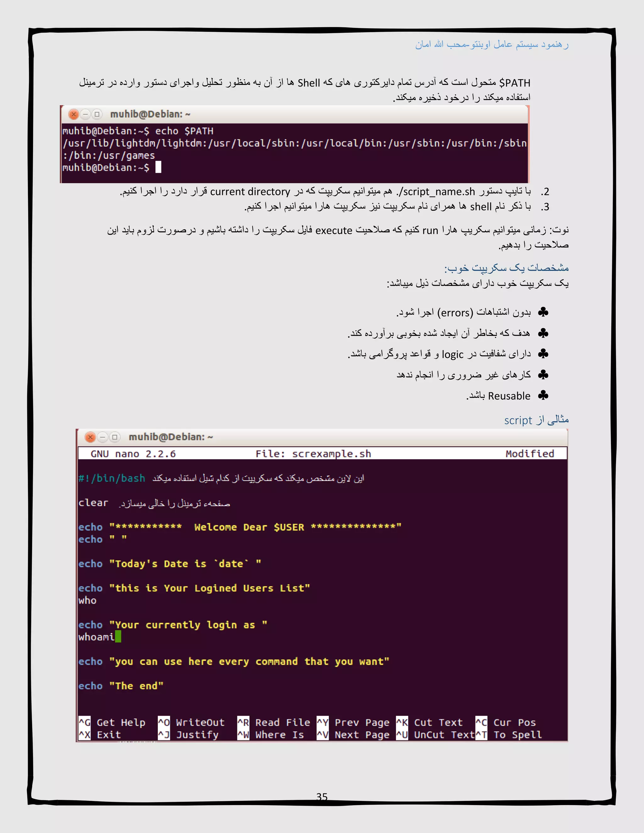Click the 'Modified' status in nano header

(530, 454)
